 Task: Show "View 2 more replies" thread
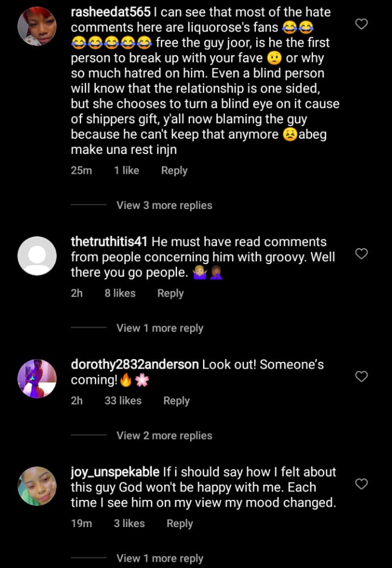click(x=164, y=436)
